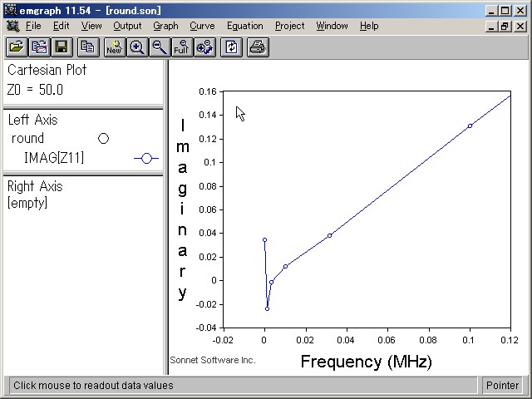This screenshot has height=399, width=532.
Task: Minimize the inner document window
Action: [491, 26]
